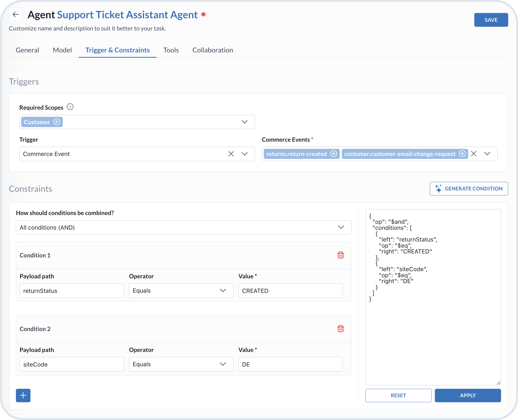
Task: Select the Trigger & Constraints tab
Action: click(x=118, y=50)
